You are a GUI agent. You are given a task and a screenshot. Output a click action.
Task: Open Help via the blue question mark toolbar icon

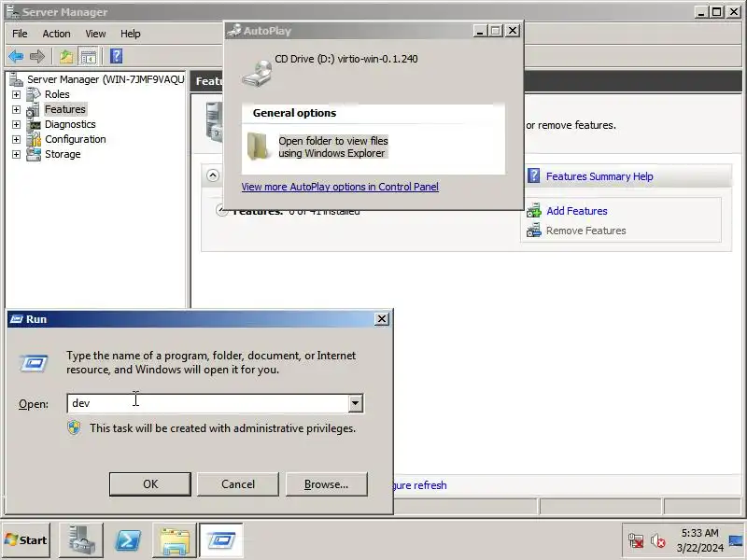(x=116, y=56)
